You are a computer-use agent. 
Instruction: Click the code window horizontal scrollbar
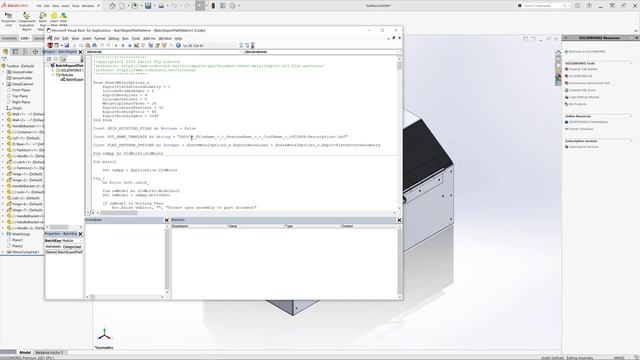point(246,213)
